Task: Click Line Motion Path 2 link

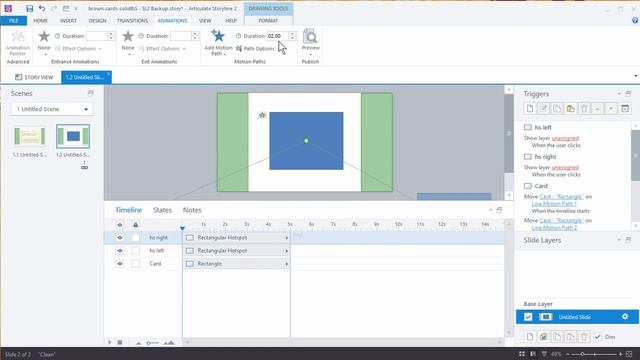Action: 554,227
